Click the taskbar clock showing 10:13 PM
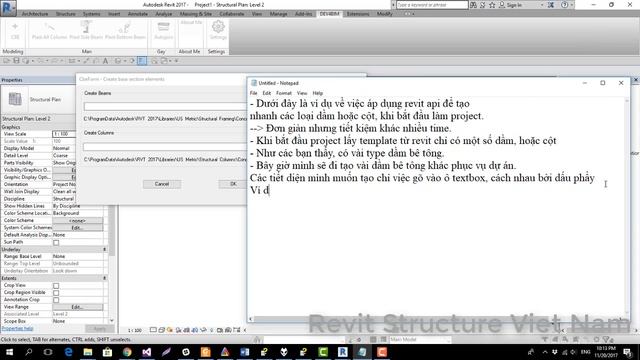The width and height of the screenshot is (640, 360). (x=606, y=352)
